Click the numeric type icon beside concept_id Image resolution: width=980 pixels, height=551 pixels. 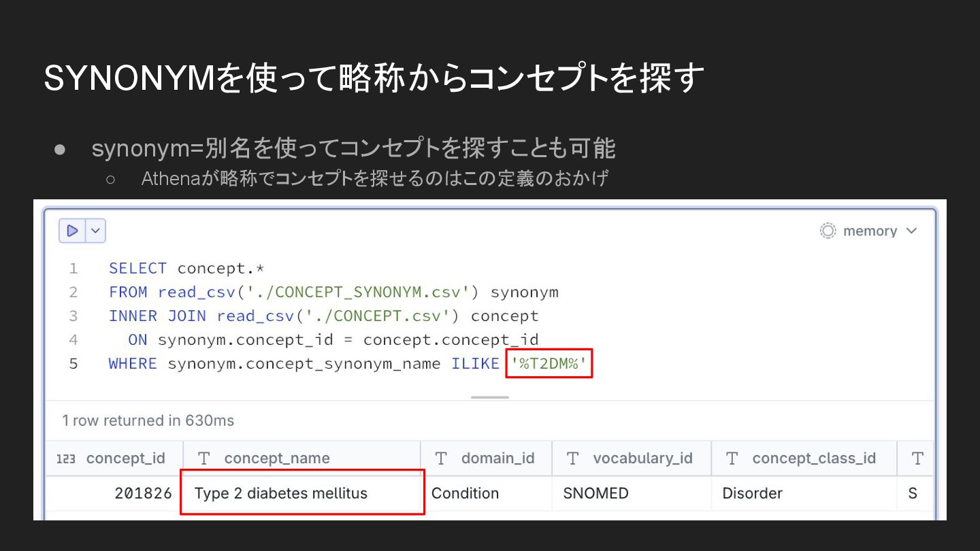(x=65, y=459)
